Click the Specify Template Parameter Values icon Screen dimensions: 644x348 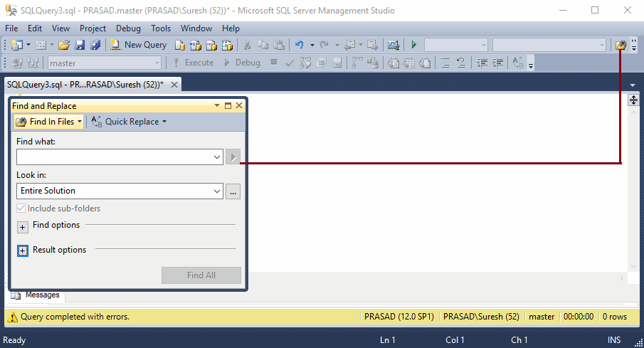point(518,63)
